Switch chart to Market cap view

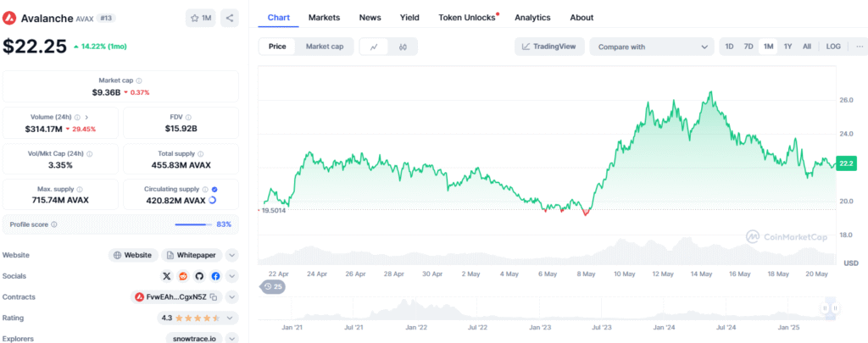coord(325,47)
